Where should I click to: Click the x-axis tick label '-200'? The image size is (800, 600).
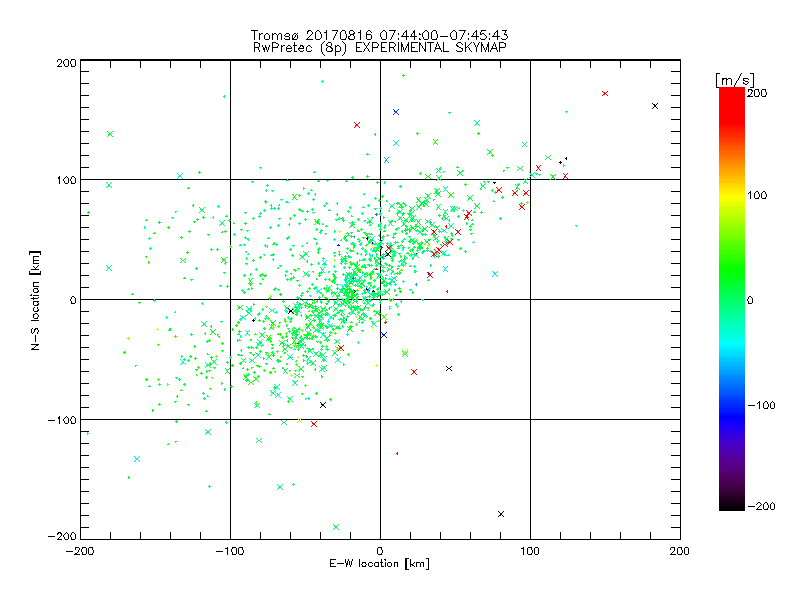pyautogui.click(x=80, y=551)
